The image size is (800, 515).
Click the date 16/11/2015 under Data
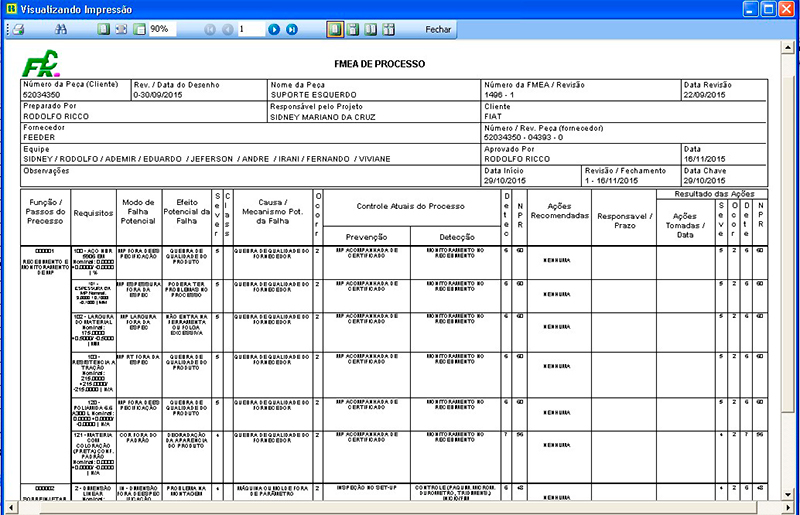coord(704,159)
